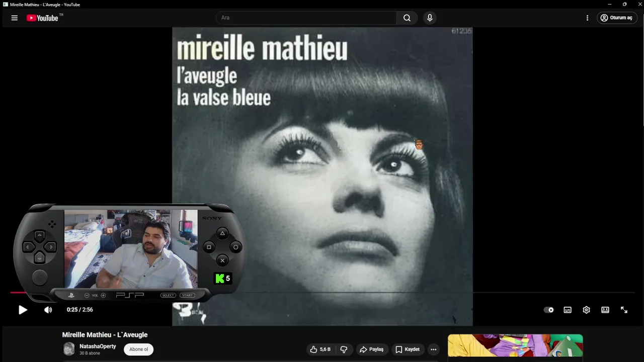644x362 pixels.
Task: Click the green K 5 badge
Action: (222, 278)
